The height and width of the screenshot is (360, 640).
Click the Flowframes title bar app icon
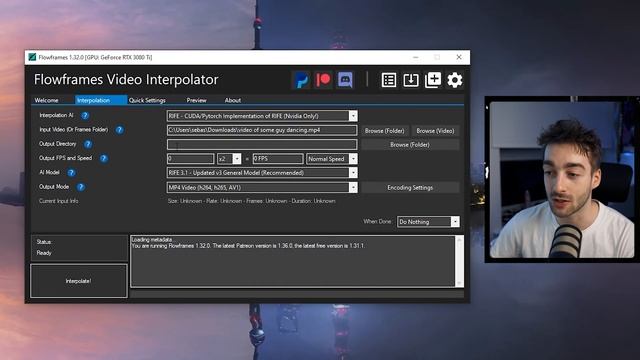click(x=32, y=57)
